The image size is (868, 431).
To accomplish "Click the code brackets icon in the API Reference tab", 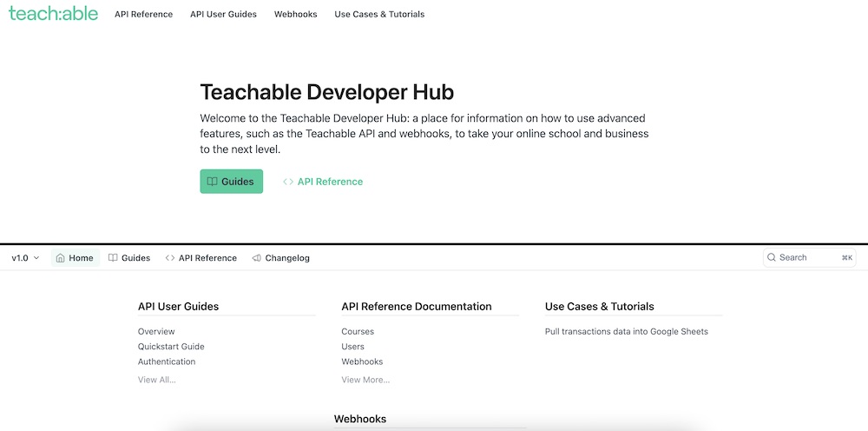I will point(170,258).
